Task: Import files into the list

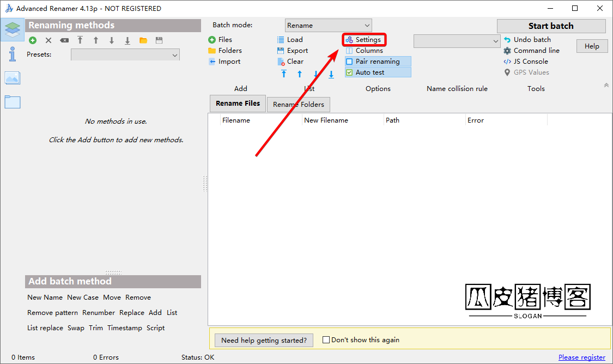Action: (x=224, y=62)
